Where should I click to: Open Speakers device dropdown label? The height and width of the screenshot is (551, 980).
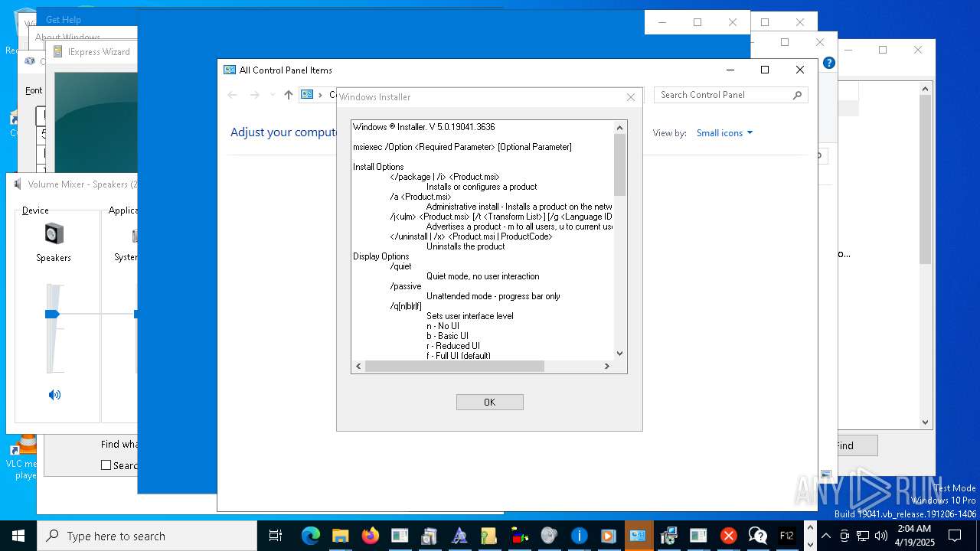tap(54, 258)
